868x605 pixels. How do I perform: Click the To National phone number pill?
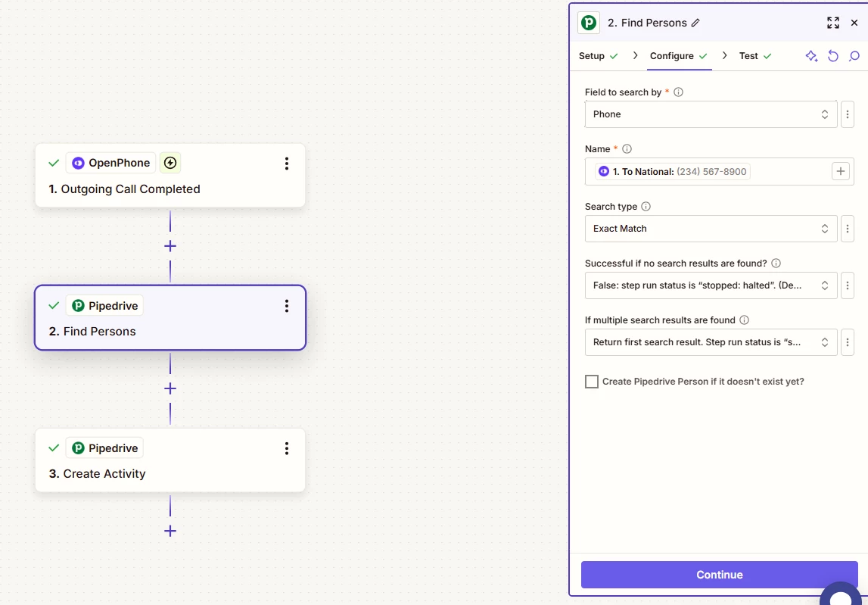pos(673,172)
